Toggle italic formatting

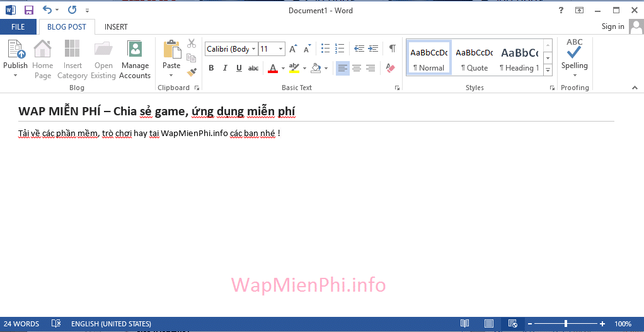[x=225, y=68]
